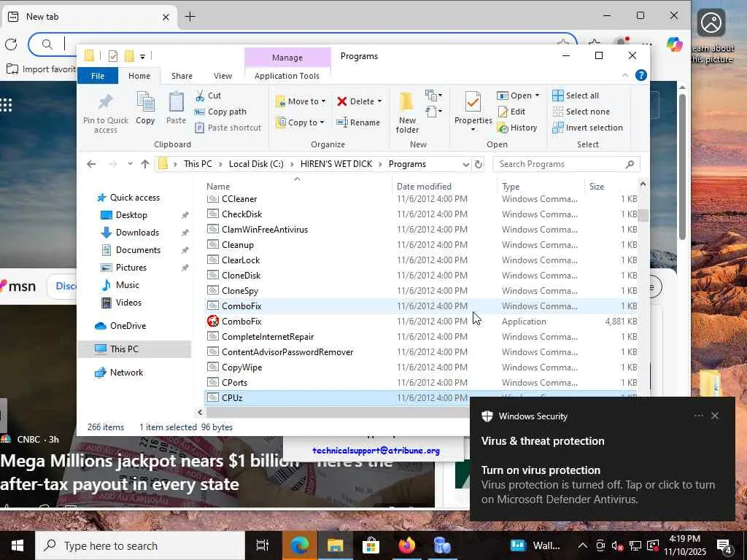Select the CPorts file
The image size is (747, 560).
click(x=422, y=382)
